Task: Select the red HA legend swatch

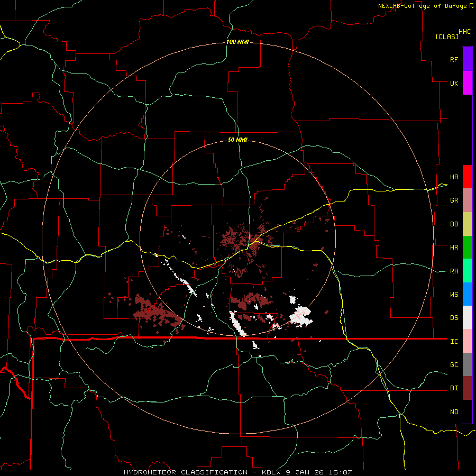Action: (467, 177)
